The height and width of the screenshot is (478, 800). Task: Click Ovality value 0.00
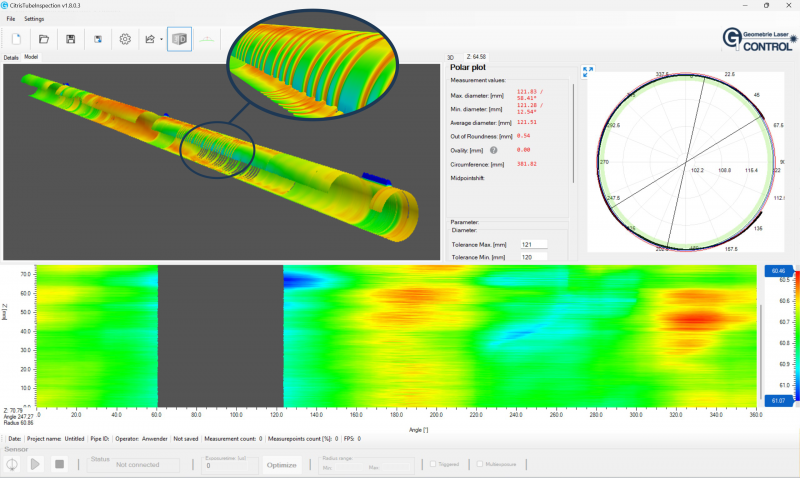(x=523, y=150)
